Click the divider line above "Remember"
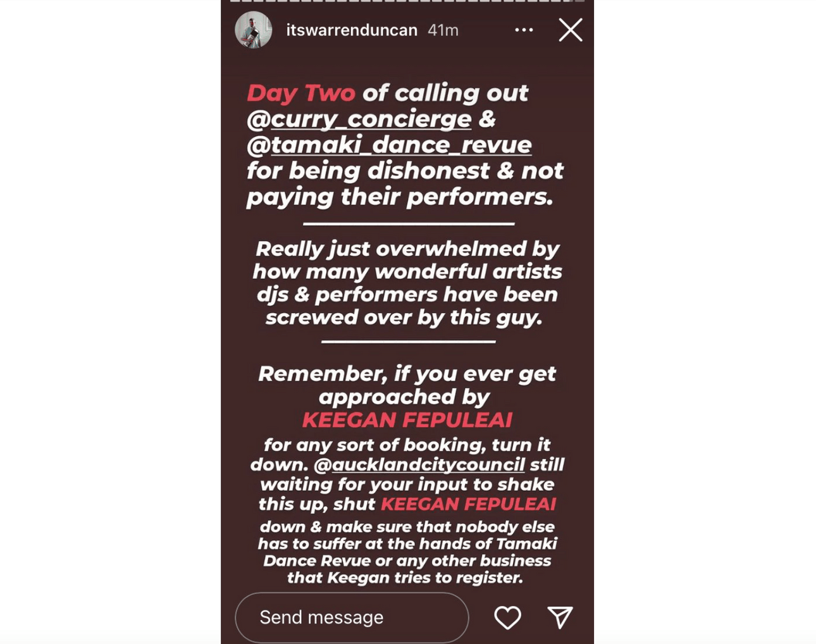The height and width of the screenshot is (644, 816). (x=409, y=342)
